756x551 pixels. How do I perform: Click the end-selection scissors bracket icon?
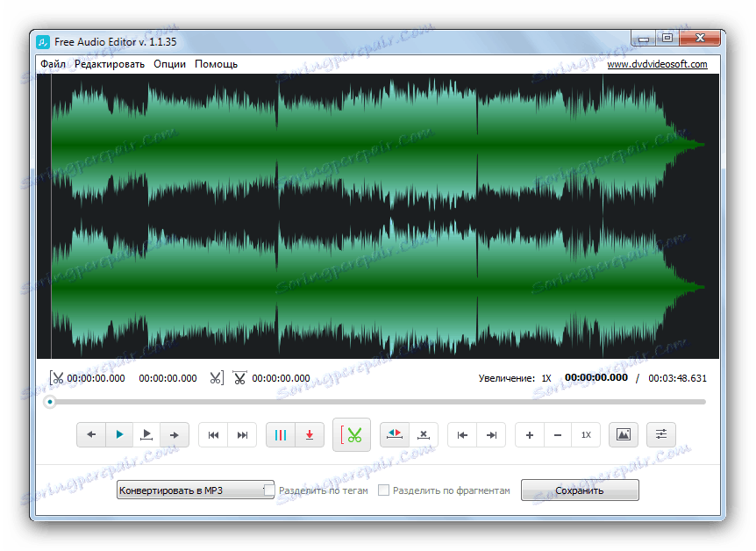[217, 378]
